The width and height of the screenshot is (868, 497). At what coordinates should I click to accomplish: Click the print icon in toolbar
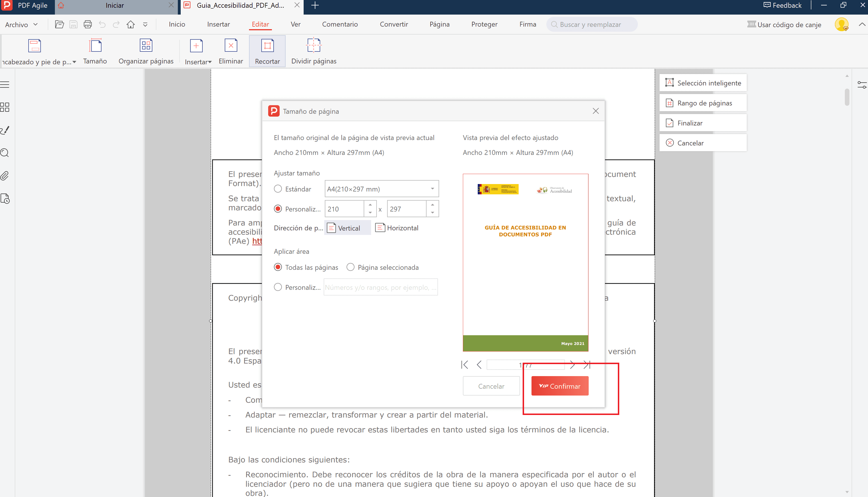click(88, 25)
